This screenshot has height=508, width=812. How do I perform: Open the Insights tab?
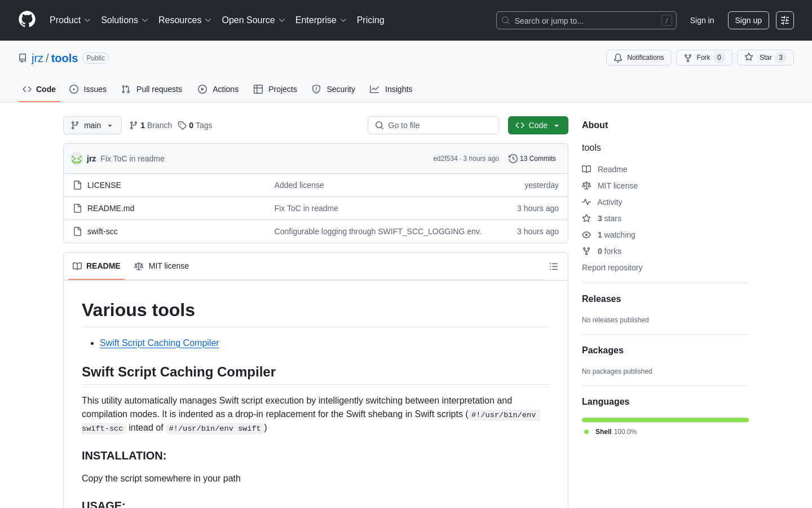coord(391,89)
